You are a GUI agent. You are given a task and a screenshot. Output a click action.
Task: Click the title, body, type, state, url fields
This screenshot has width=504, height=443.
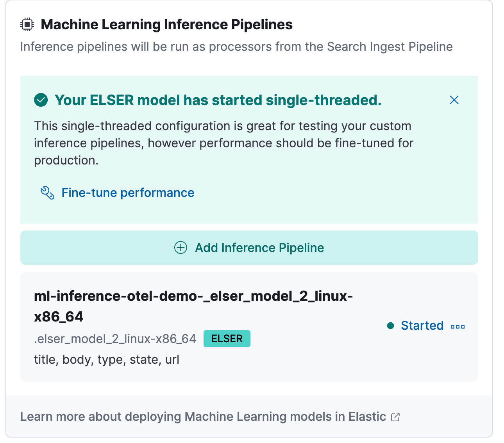(x=107, y=359)
